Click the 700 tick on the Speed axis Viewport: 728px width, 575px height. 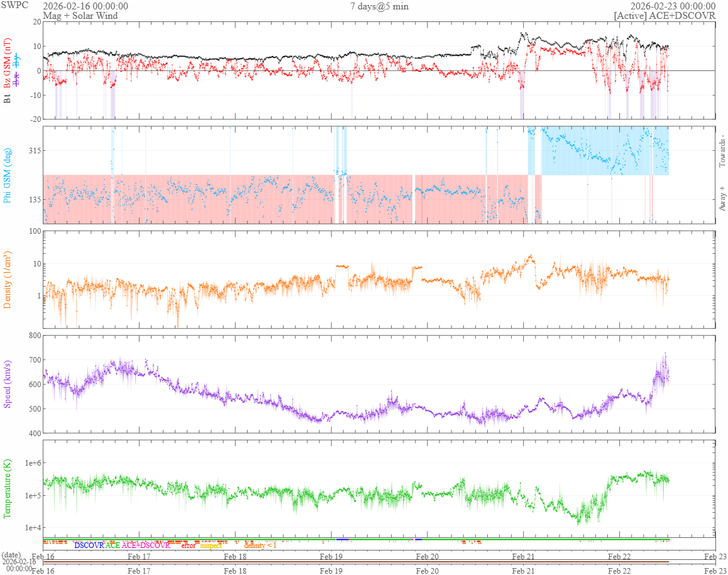[x=35, y=359]
